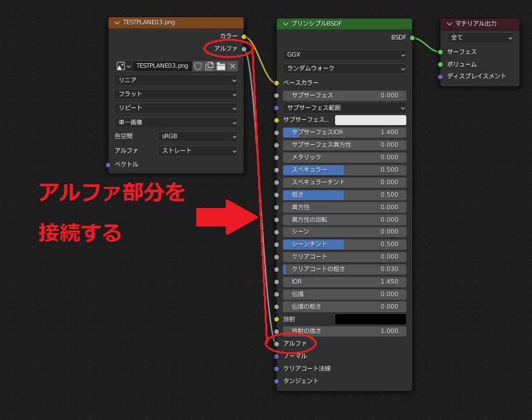Open image folder icon in texture node
Image resolution: width=532 pixels, height=420 pixels.
[221, 66]
